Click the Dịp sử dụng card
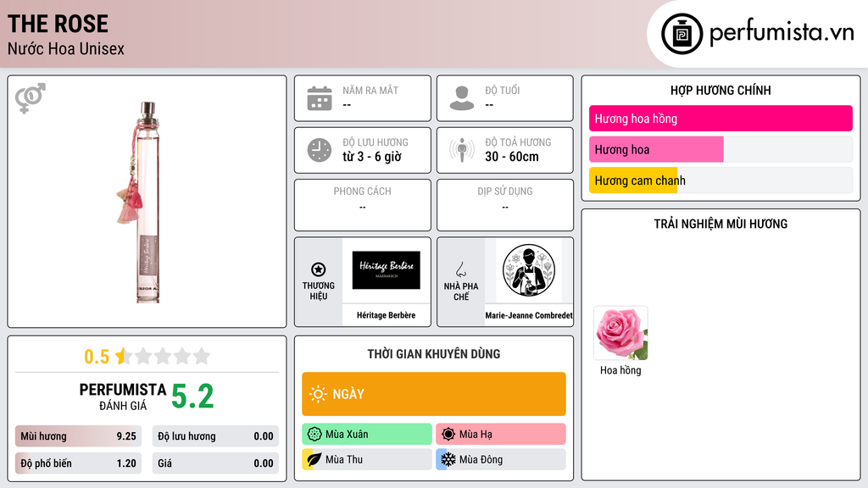 (505, 205)
